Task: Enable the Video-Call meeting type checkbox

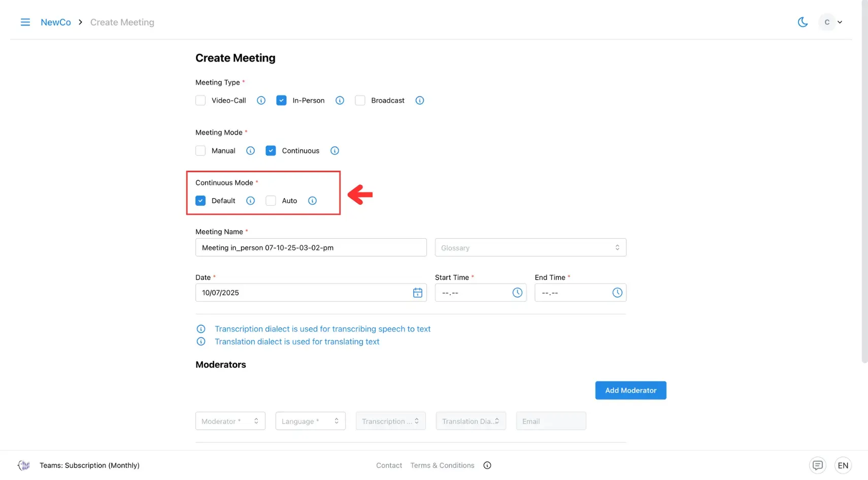Action: pyautogui.click(x=201, y=100)
